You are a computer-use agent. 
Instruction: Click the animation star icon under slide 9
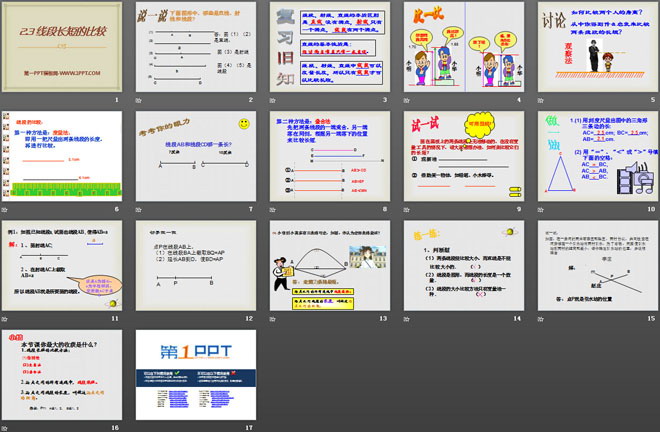coord(406,209)
